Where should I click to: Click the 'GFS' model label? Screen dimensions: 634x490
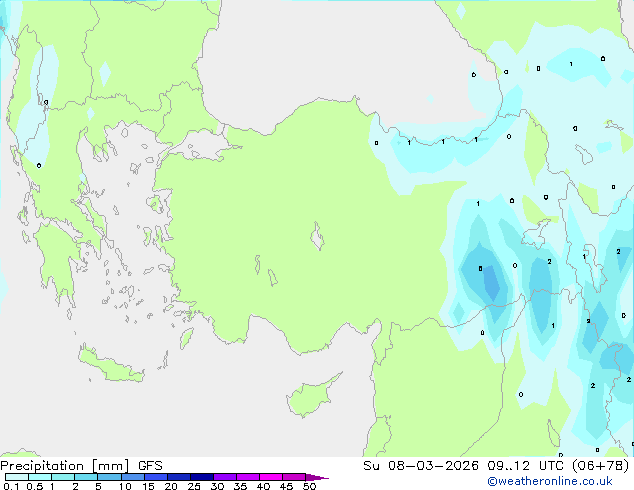pos(150,466)
